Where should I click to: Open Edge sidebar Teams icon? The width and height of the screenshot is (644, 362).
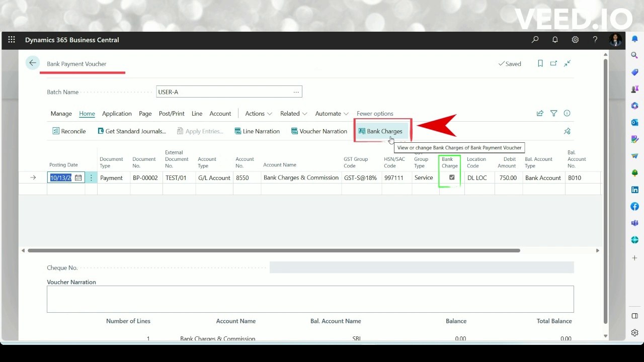(x=635, y=223)
